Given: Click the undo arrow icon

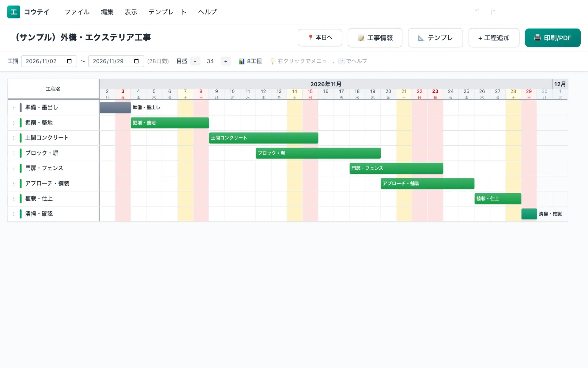Looking at the screenshot, I should pos(477,12).
